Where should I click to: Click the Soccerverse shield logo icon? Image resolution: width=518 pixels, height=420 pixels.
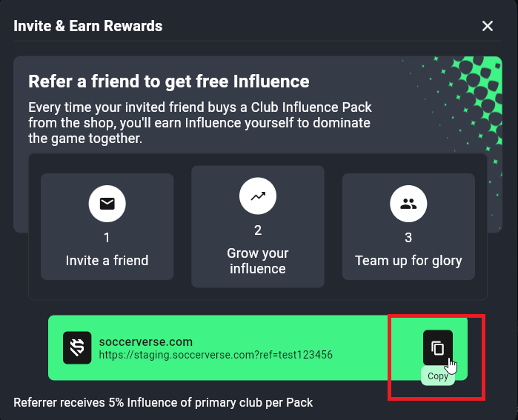77,347
